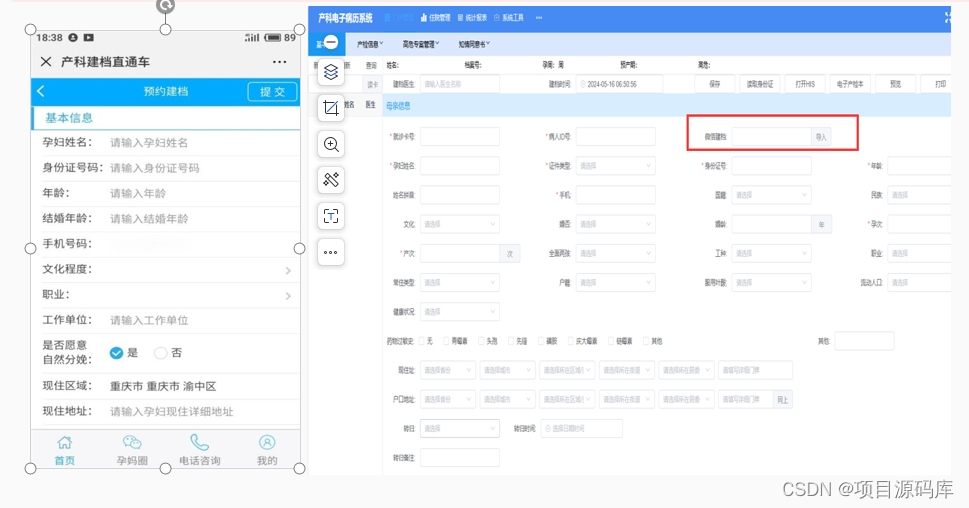Check the 链霉素 allergy checkbox
Screen dimensions: 969x508
[611, 341]
